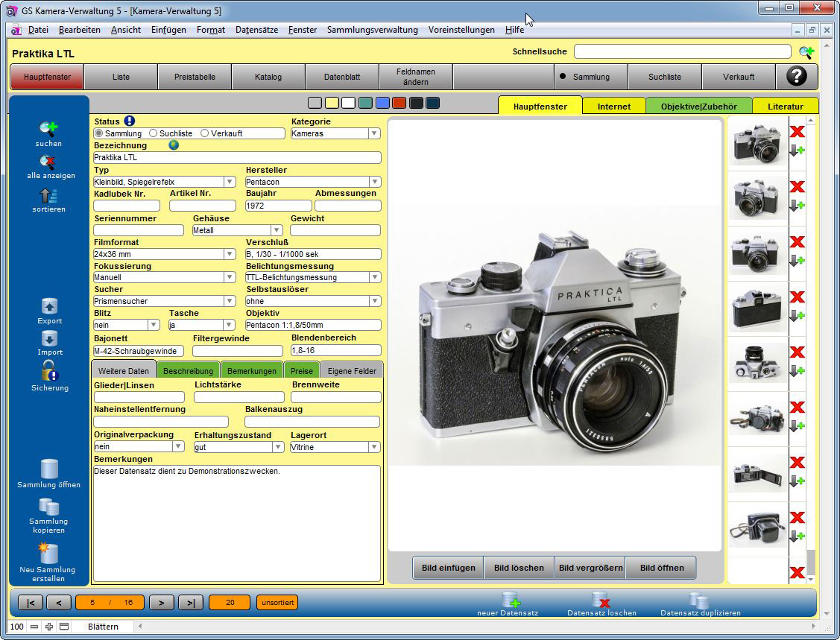This screenshot has width=840, height=640.
Task: Click the sortieren icon
Action: tap(48, 195)
